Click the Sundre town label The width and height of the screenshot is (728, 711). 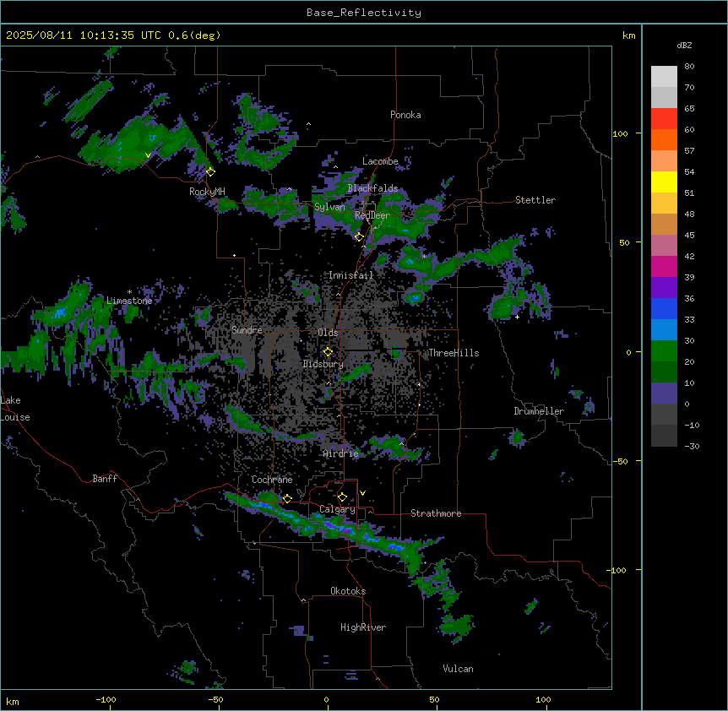point(247,330)
